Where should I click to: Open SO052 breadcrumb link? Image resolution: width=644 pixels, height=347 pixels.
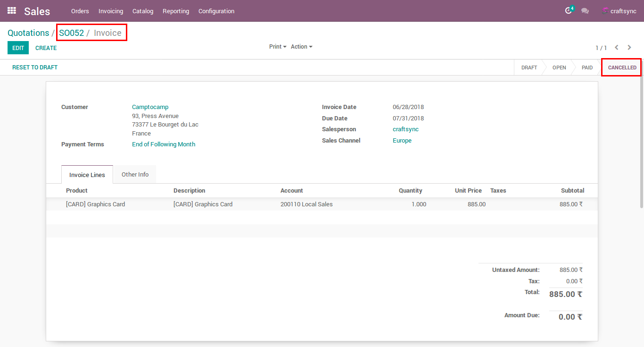(x=71, y=33)
